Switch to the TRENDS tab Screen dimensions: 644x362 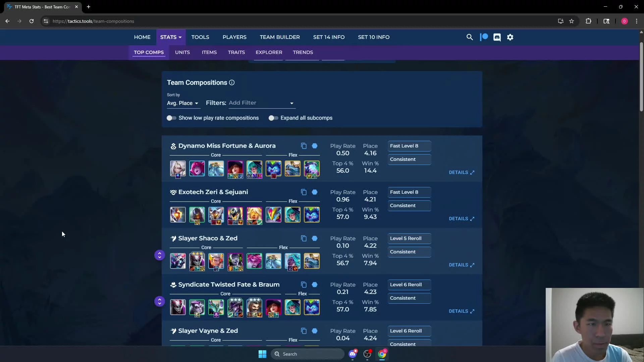(303, 52)
